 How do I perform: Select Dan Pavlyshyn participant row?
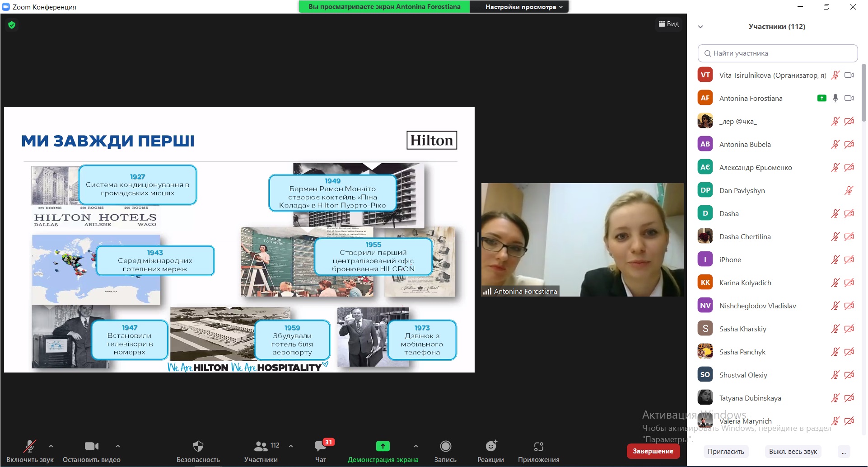point(777,190)
